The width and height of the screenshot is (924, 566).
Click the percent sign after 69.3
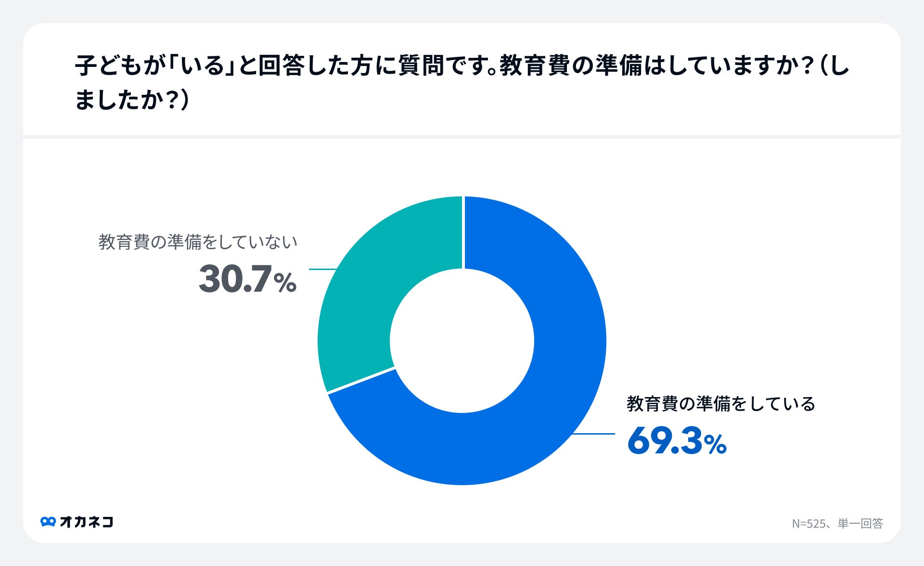click(x=715, y=444)
